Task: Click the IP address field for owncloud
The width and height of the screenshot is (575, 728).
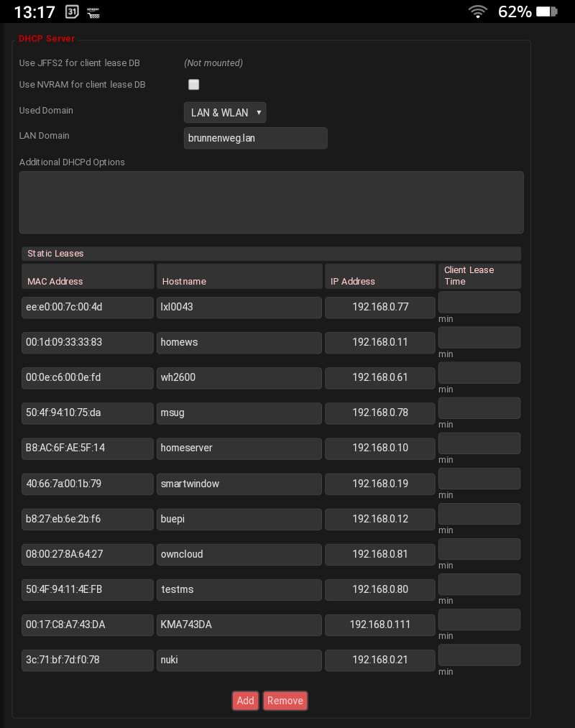Action: (380, 554)
